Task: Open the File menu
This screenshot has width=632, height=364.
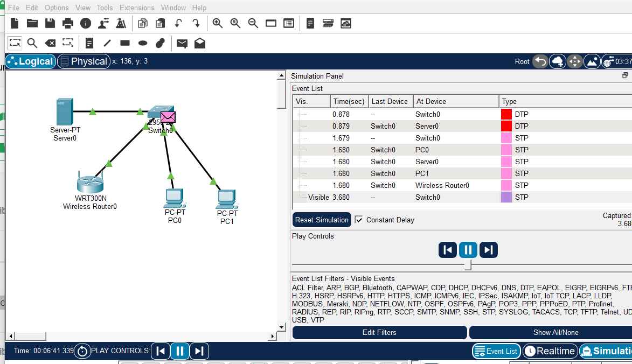Action: coord(13,8)
